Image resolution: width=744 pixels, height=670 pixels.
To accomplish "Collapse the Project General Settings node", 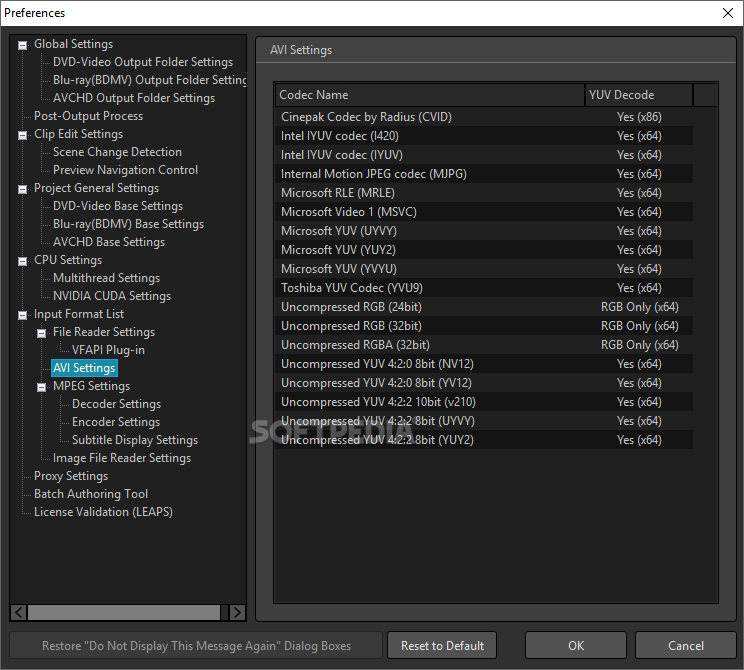I will coord(22,190).
